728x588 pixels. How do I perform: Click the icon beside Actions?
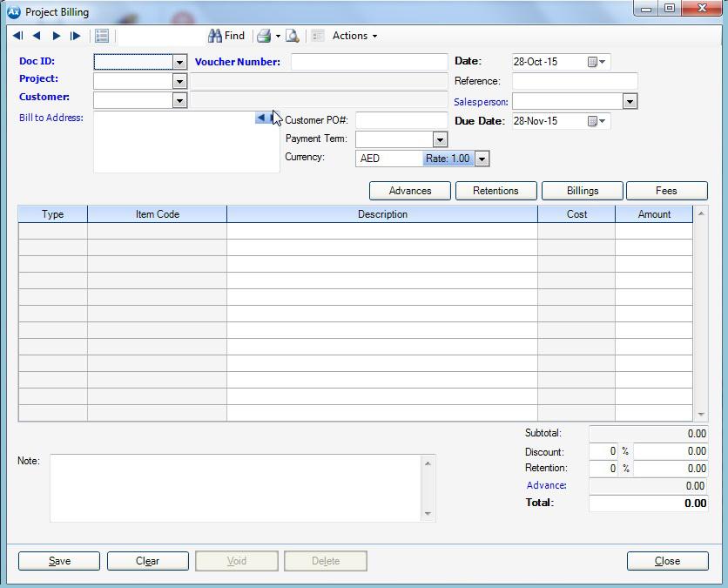point(318,36)
